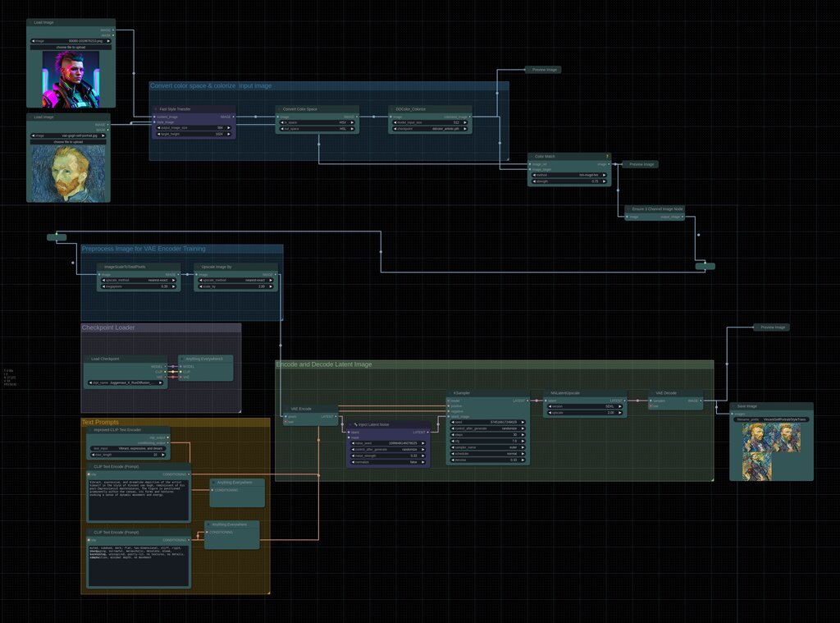The height and width of the screenshot is (623, 840).
Task: Select the NNLatentUpscale upscale value field
Action: [x=584, y=413]
